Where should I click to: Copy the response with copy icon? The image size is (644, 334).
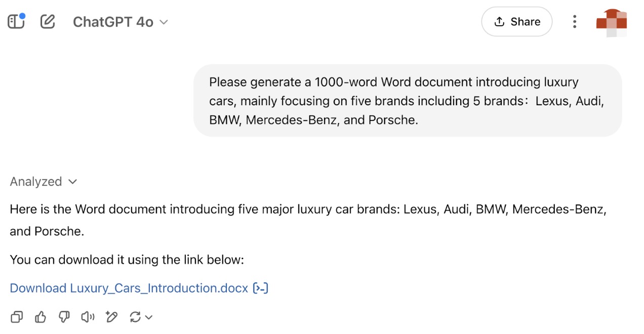coord(17,317)
